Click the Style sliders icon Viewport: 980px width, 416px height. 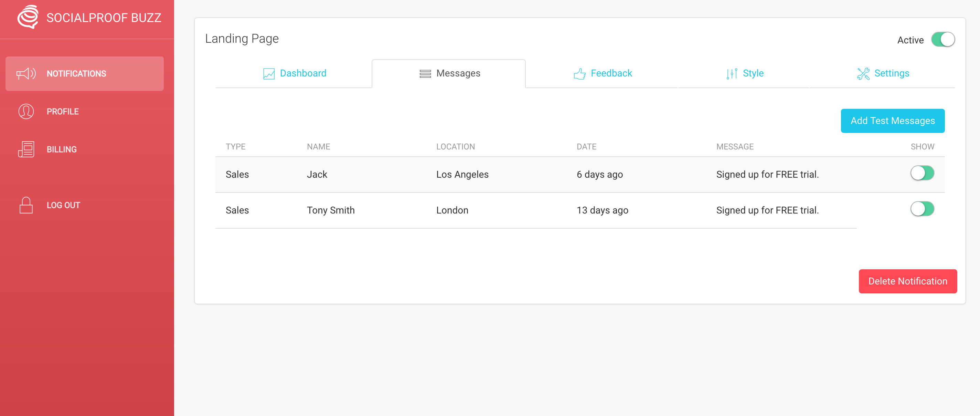point(732,73)
